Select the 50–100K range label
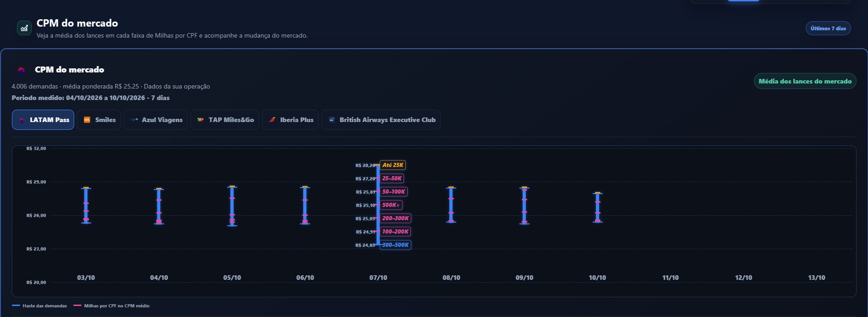The image size is (868, 317). pyautogui.click(x=393, y=192)
